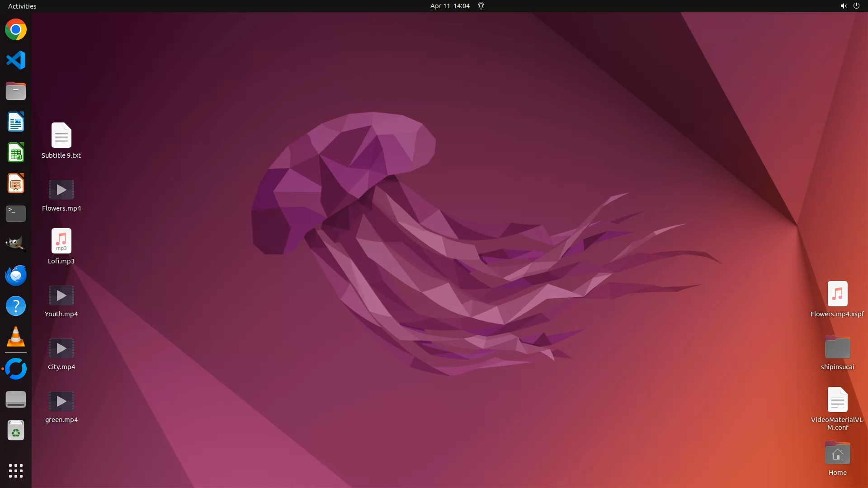Open LibreOffice Writer in the dock
Screen dimensions: 868x488
(16, 122)
